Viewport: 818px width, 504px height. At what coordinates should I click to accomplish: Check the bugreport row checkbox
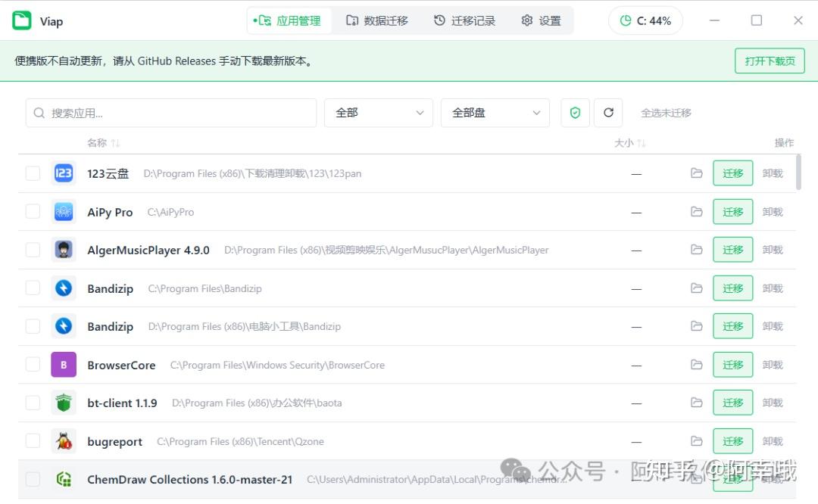(33, 441)
